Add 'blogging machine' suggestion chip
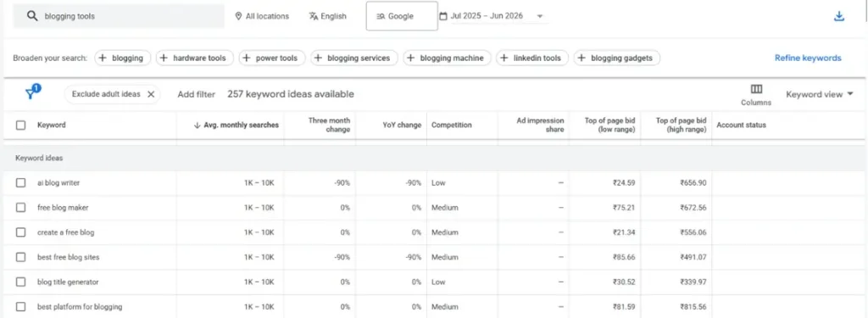 [447, 59]
